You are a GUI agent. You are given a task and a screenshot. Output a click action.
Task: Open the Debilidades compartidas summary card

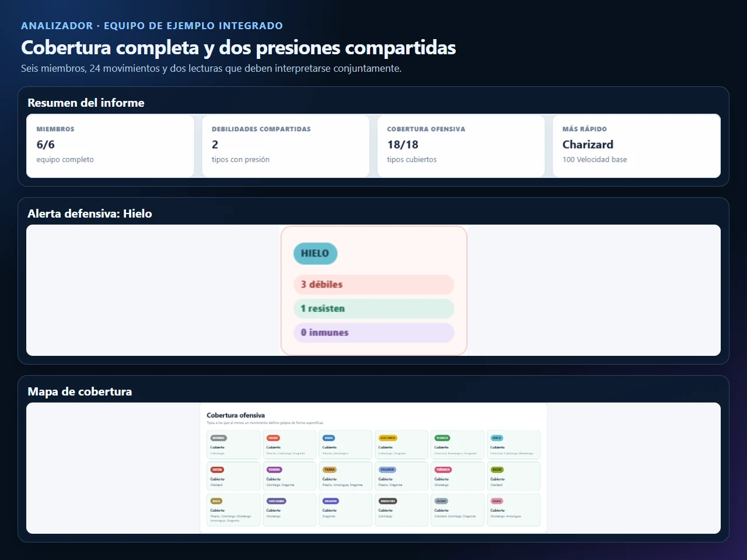286,146
